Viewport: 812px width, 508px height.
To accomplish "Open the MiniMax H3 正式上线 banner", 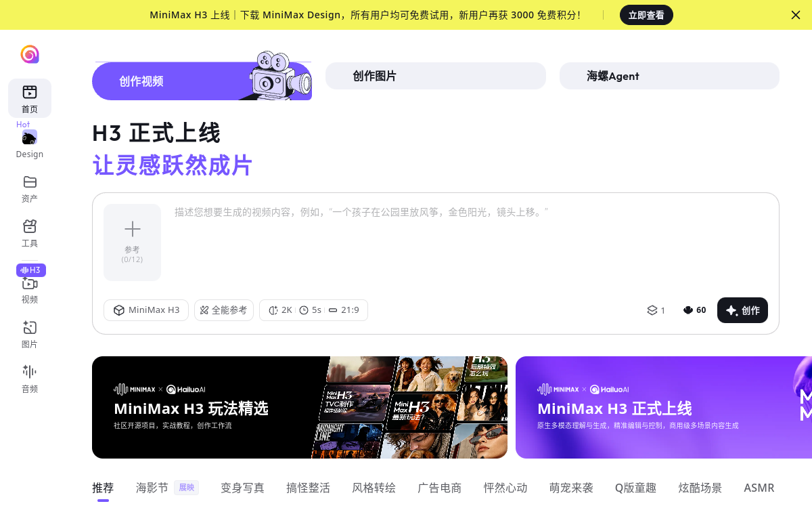I will coord(664,408).
